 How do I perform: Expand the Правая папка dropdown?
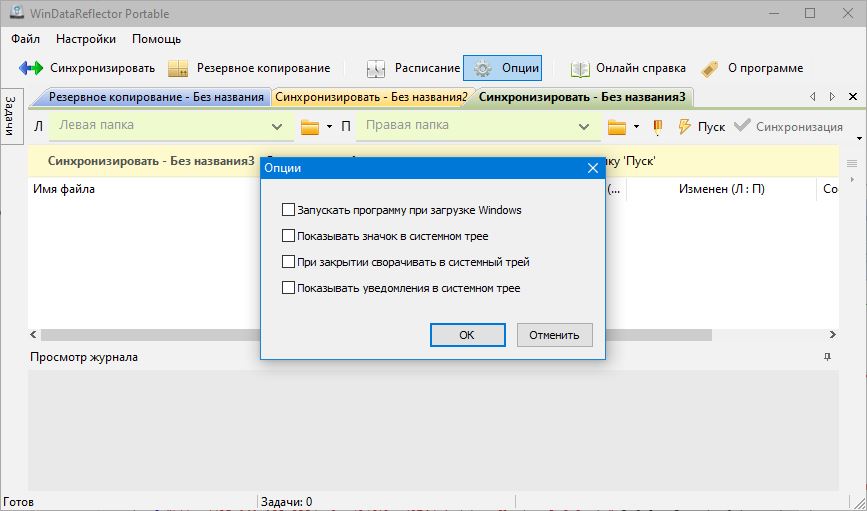click(x=583, y=127)
